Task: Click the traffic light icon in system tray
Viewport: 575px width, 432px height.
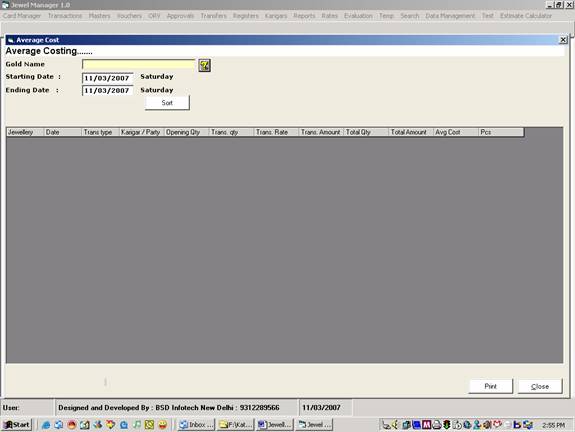Action: [x=446, y=425]
